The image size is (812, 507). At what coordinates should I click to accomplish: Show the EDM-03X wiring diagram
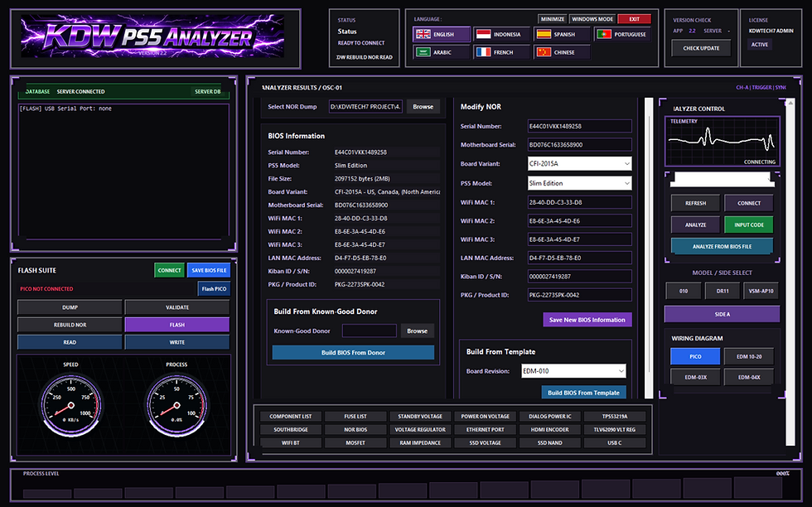695,377
